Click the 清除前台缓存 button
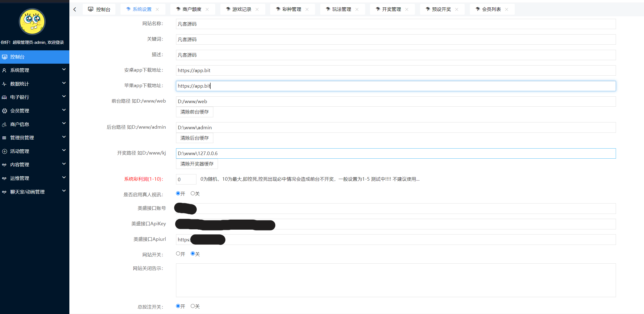This screenshot has height=314, width=644. (195, 112)
